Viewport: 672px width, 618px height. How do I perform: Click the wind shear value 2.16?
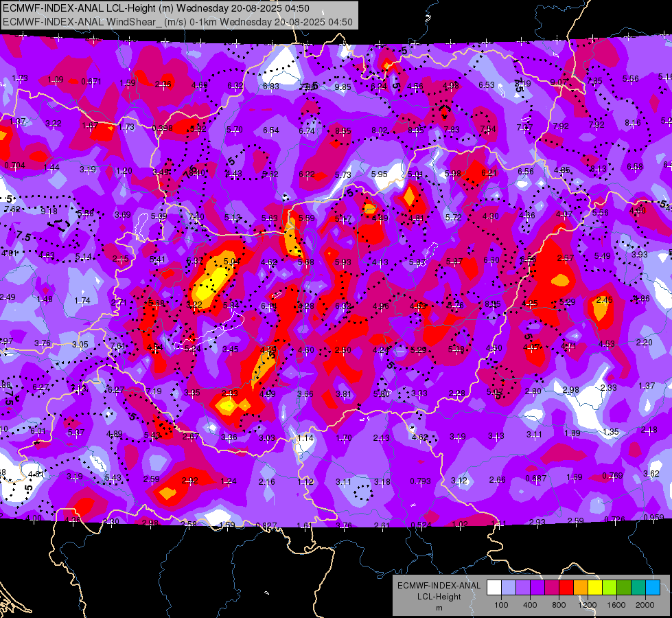point(266,481)
